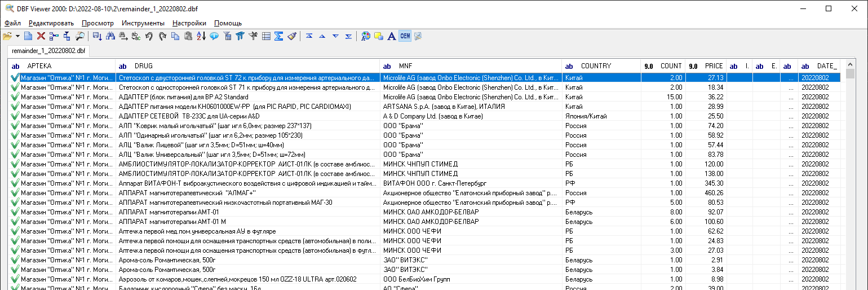Open Find with the binoculars icon

110,36
